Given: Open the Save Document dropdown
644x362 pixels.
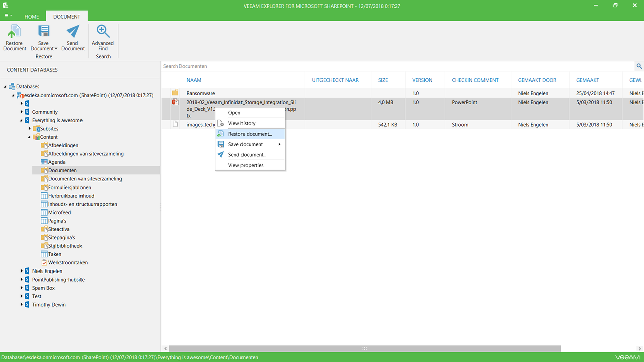Looking at the screenshot, I should (x=44, y=48).
